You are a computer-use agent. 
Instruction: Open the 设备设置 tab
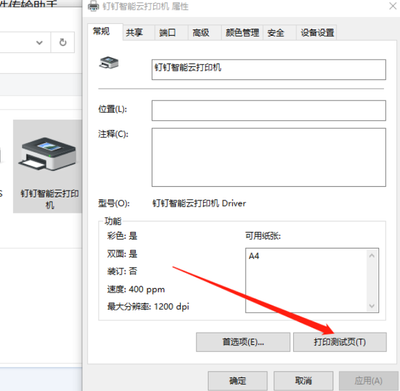(x=317, y=33)
